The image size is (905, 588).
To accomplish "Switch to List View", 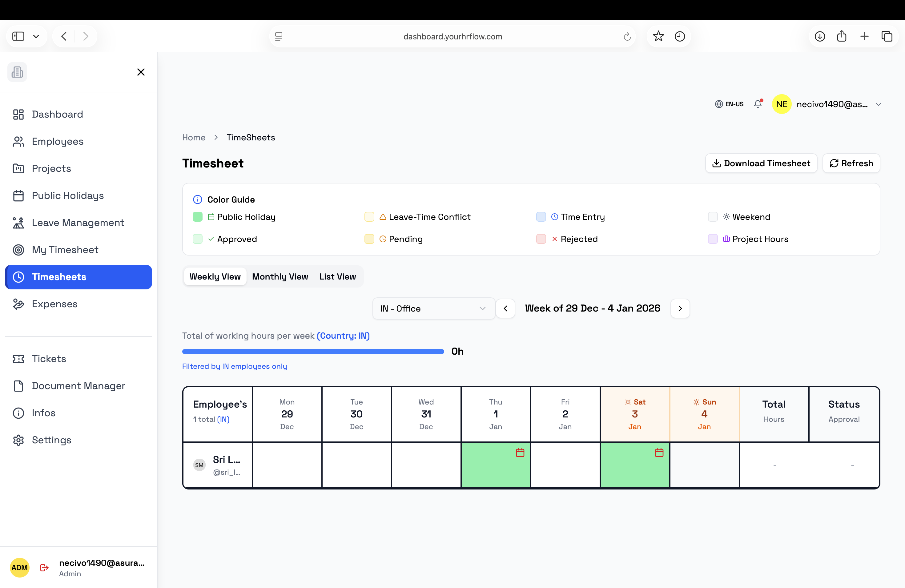I will pyautogui.click(x=337, y=276).
